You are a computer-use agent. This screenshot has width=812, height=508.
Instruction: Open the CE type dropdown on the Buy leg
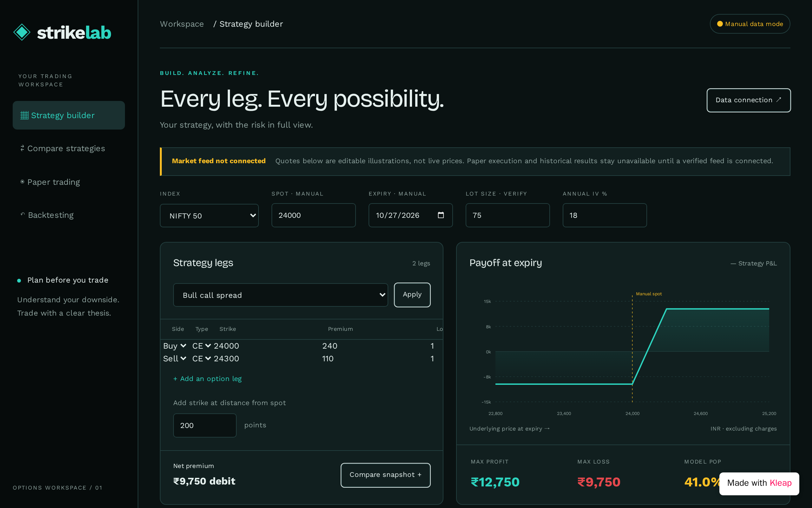(201, 346)
